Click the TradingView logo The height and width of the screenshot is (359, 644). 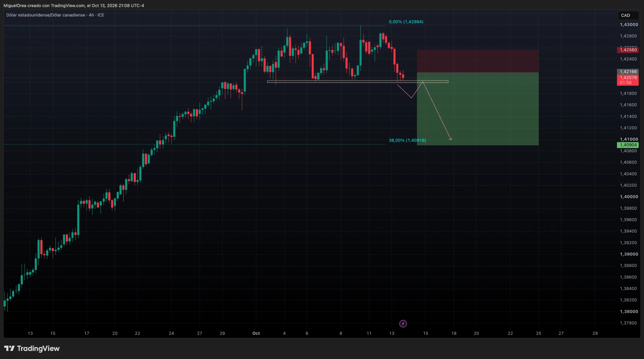(x=32, y=348)
